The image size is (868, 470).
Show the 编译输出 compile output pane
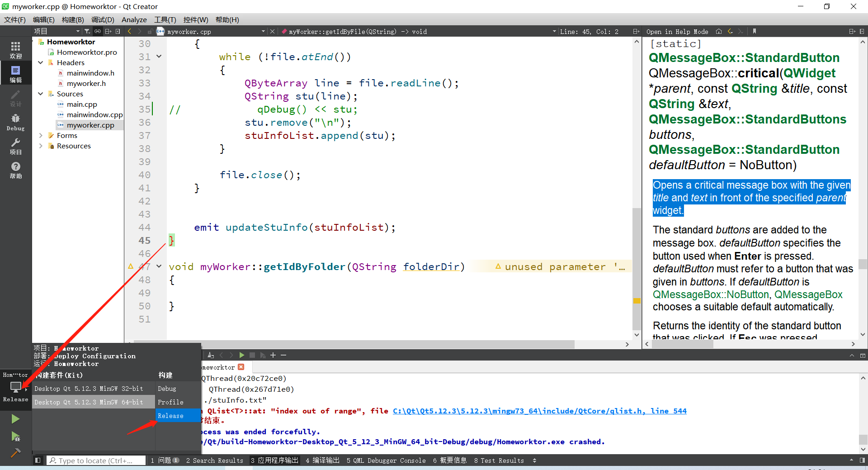(322, 460)
